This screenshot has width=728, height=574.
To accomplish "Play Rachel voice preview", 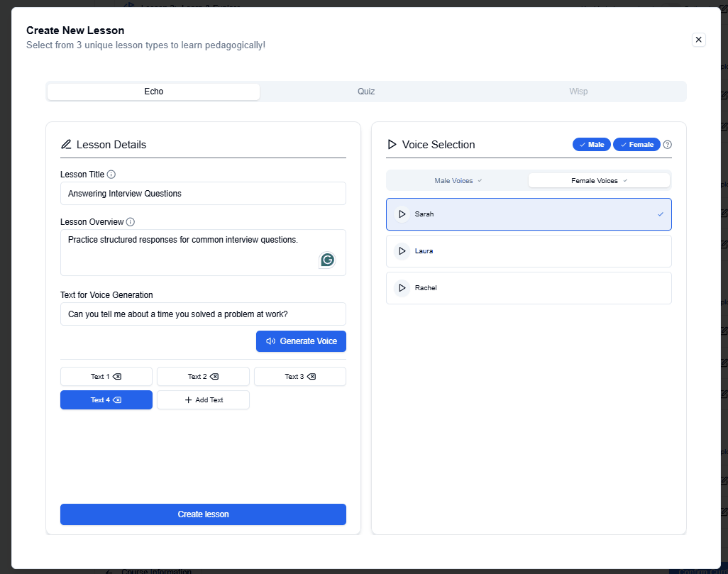I will tap(402, 288).
